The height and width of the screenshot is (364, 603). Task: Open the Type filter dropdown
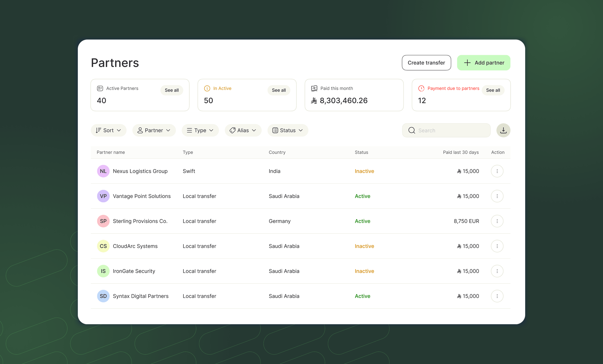pyautogui.click(x=200, y=130)
